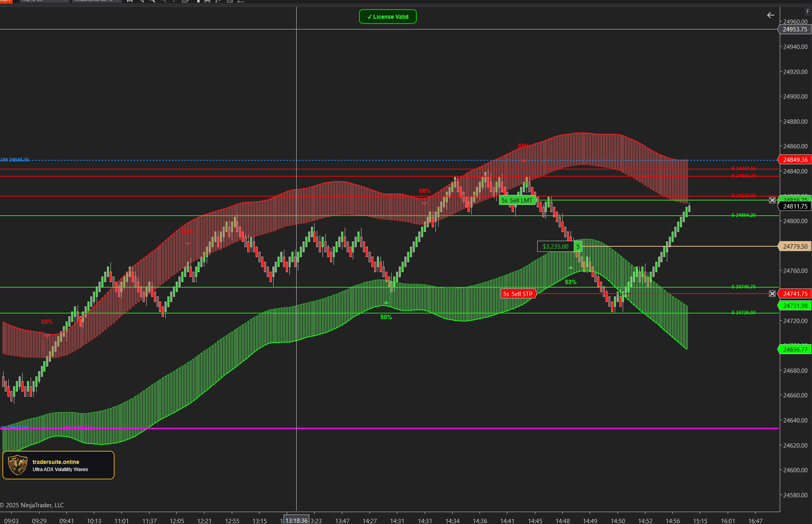This screenshot has height=524, width=812.
Task: Click the 24600.00 price axis label
Action: 795,470
